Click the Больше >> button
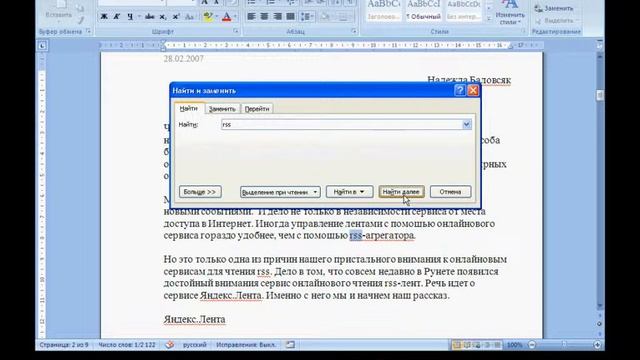Image resolution: width=640 pixels, height=360 pixels. click(x=200, y=192)
